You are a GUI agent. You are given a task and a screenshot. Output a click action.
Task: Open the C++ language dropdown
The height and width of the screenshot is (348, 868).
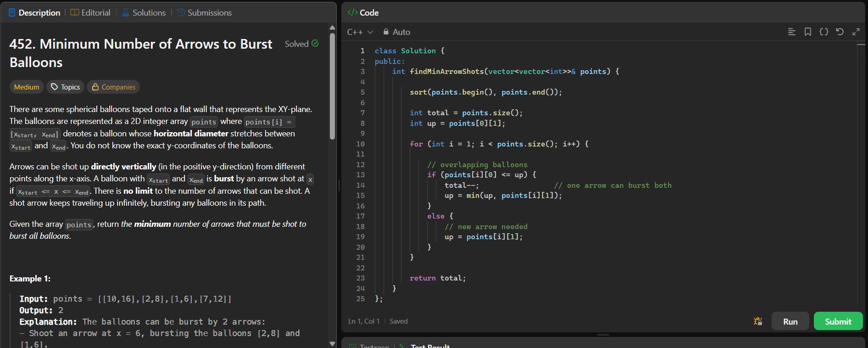click(360, 32)
